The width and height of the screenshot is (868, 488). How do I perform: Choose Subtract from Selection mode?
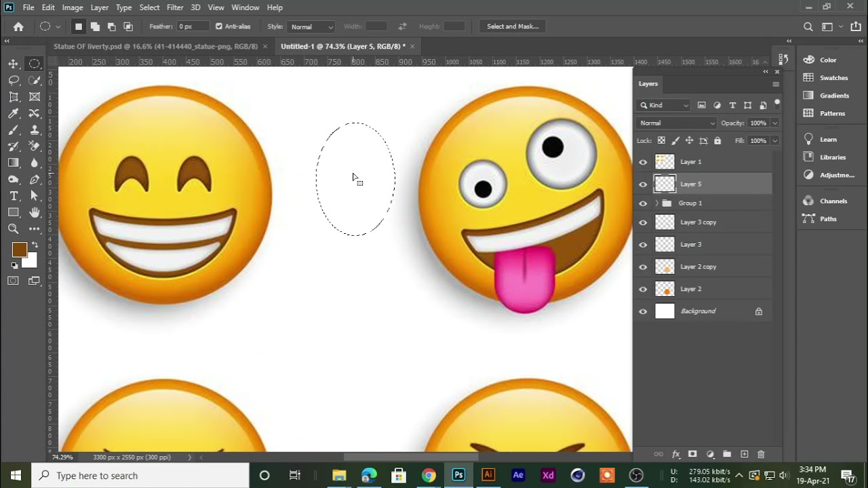(111, 26)
